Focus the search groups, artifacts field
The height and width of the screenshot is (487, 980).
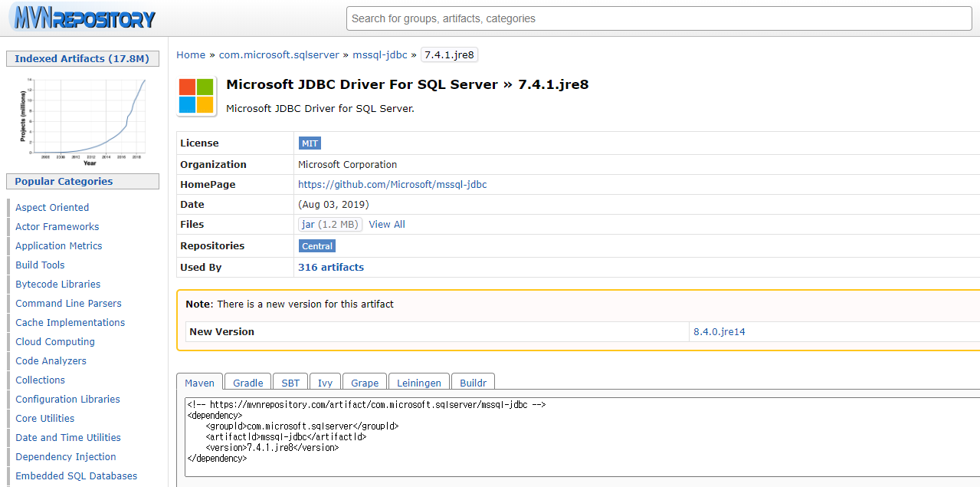659,18
